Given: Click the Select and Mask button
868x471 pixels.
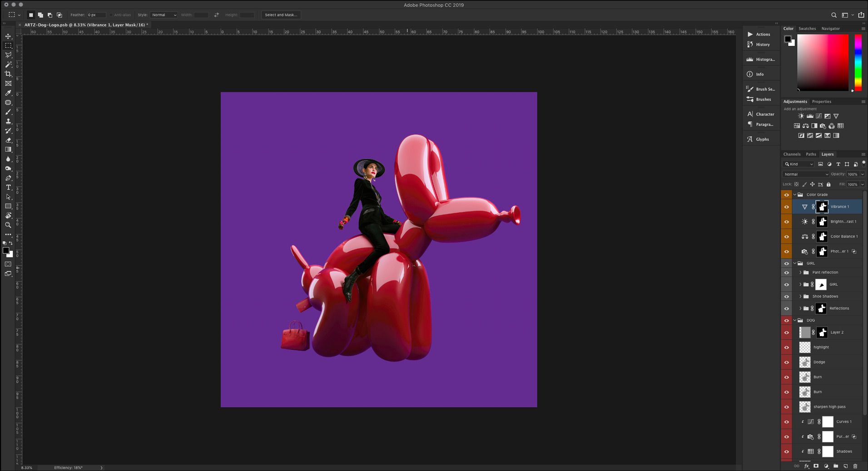Looking at the screenshot, I should 281,15.
